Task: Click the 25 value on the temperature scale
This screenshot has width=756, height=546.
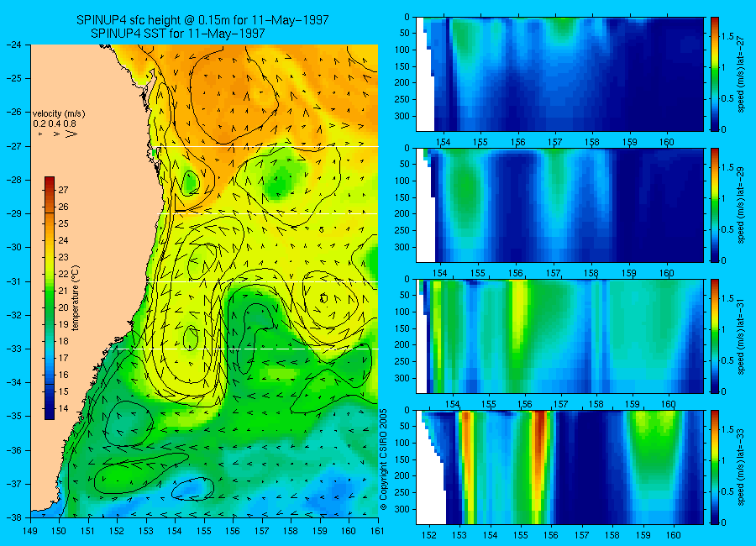Action: pos(63,223)
